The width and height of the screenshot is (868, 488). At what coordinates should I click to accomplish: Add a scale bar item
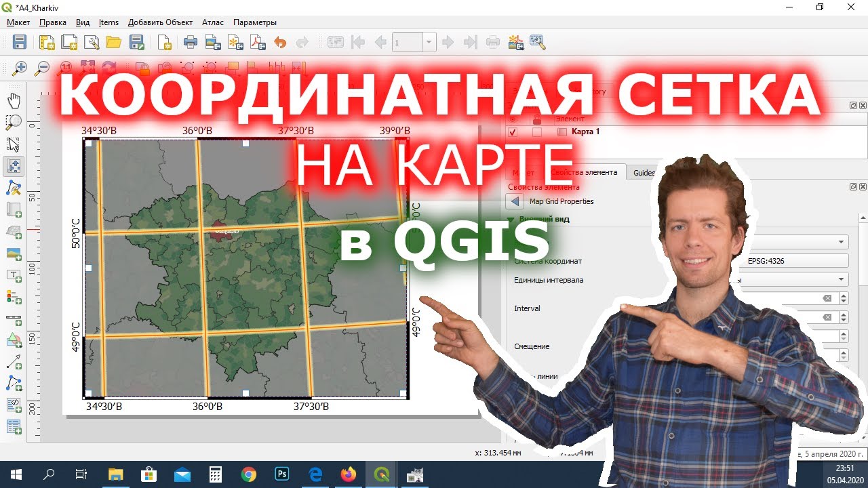pos(14,319)
